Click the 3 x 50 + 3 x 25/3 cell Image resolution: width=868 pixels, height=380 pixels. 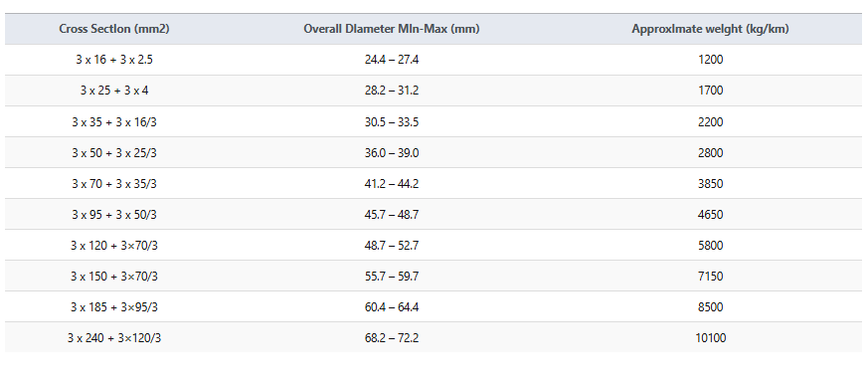point(114,153)
